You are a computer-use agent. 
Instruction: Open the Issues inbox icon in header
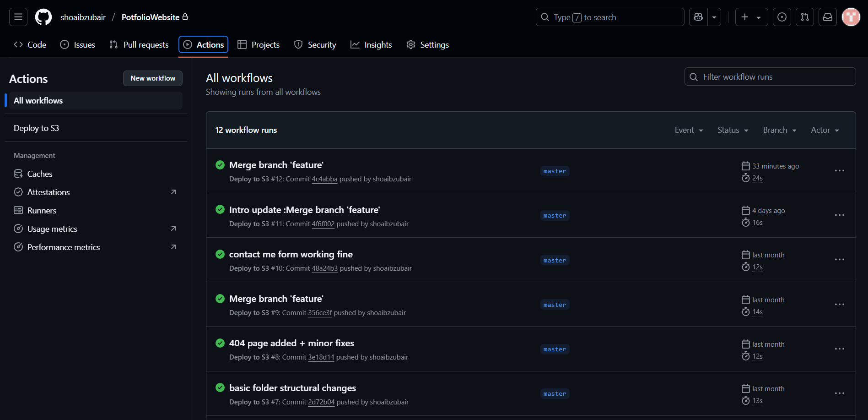click(x=782, y=17)
